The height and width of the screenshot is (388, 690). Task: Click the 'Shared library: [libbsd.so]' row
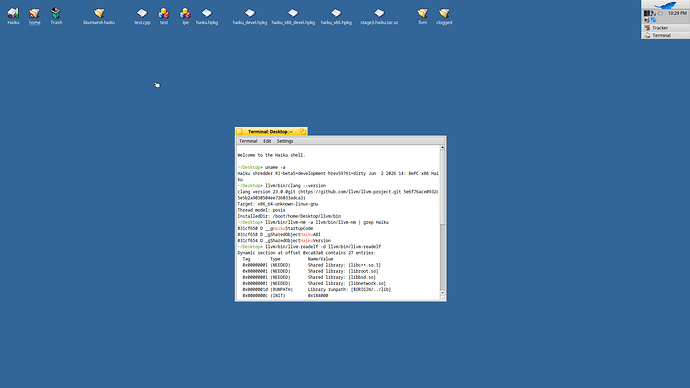click(309, 278)
